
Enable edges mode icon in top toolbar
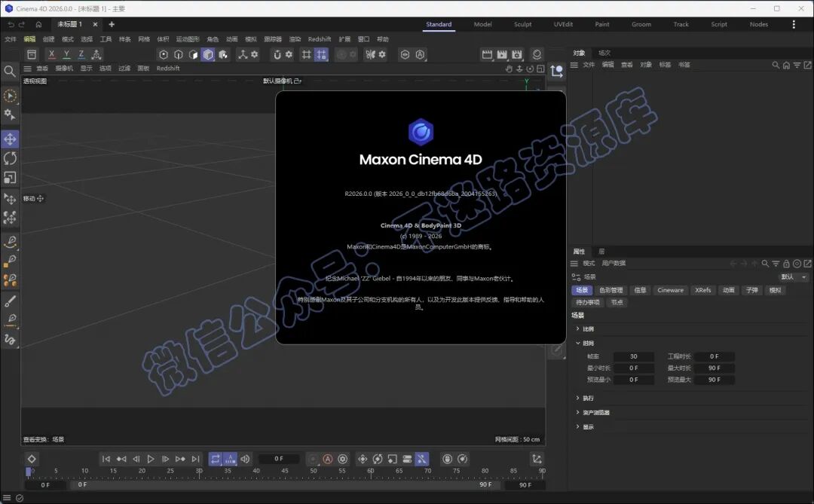(x=179, y=54)
